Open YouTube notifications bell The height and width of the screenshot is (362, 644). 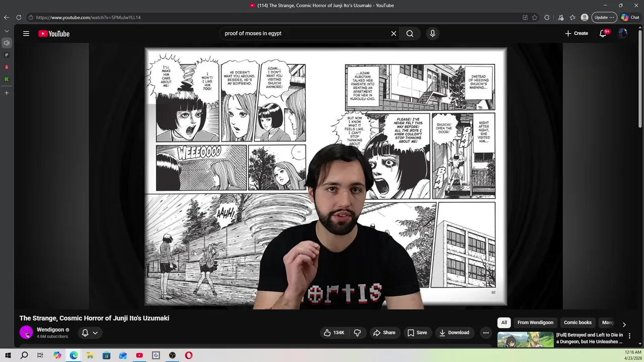[x=603, y=33]
